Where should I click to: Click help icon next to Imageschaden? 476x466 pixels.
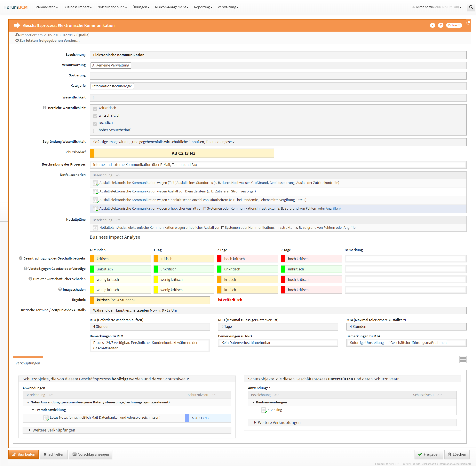60,289
